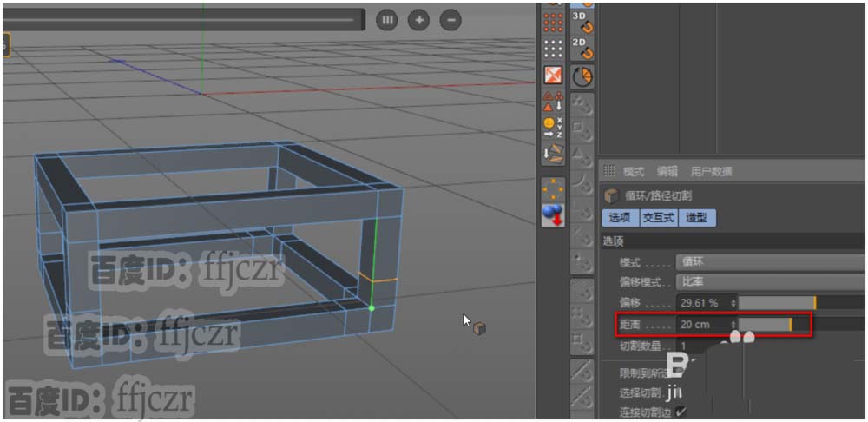Click the orange cut preview edge
868x422 pixels.
pos(378,277)
